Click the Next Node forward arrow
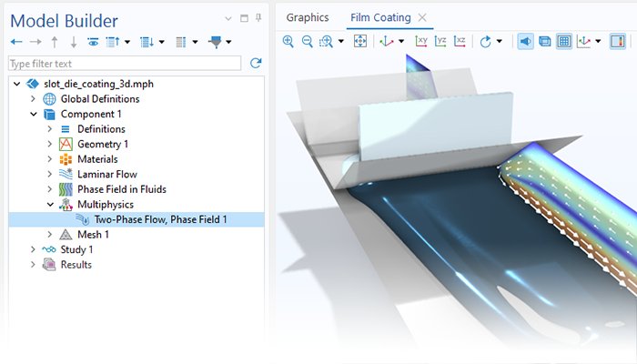The height and width of the screenshot is (364, 637). (35, 42)
